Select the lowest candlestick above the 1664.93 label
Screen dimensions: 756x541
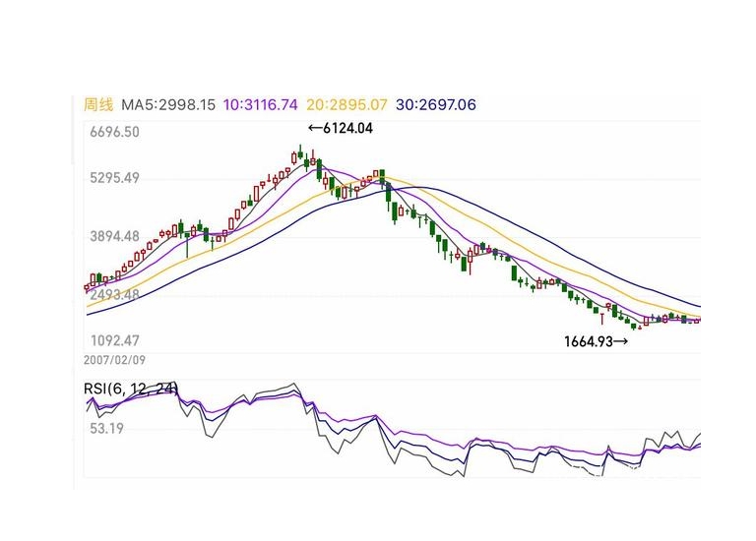(636, 326)
